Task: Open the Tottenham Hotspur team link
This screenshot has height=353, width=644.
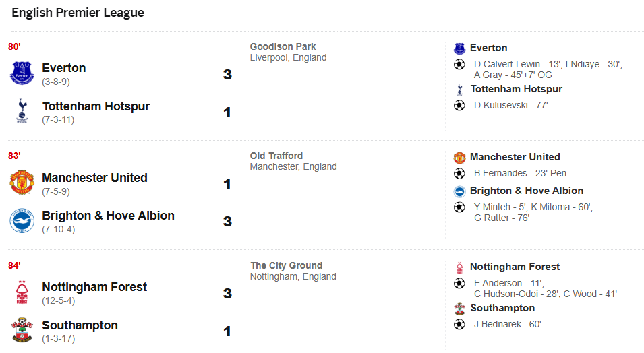Action: (96, 106)
